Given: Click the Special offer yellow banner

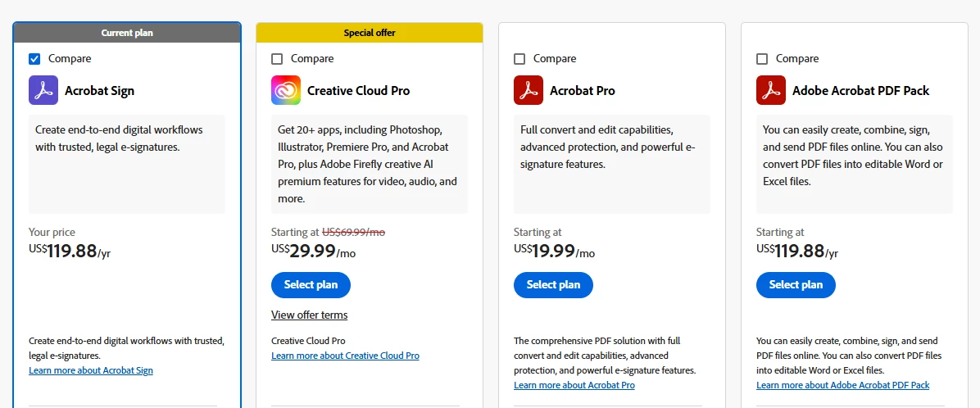Looking at the screenshot, I should (x=370, y=33).
